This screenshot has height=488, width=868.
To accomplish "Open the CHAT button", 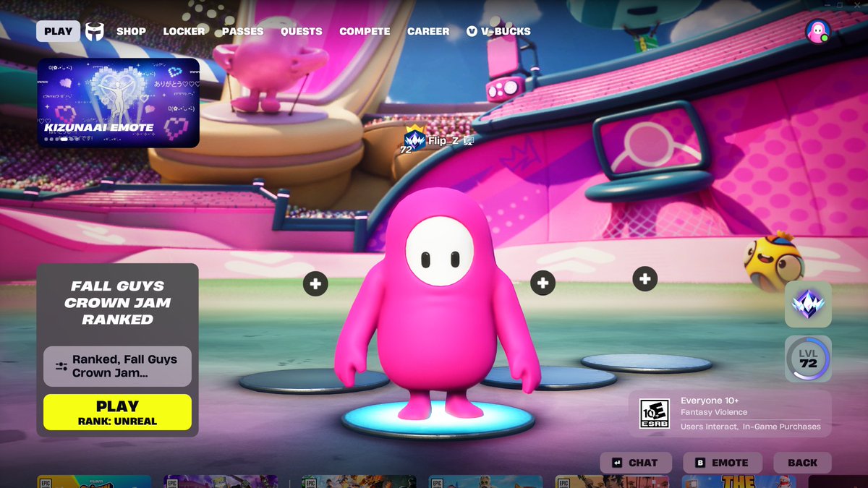I will click(x=636, y=463).
